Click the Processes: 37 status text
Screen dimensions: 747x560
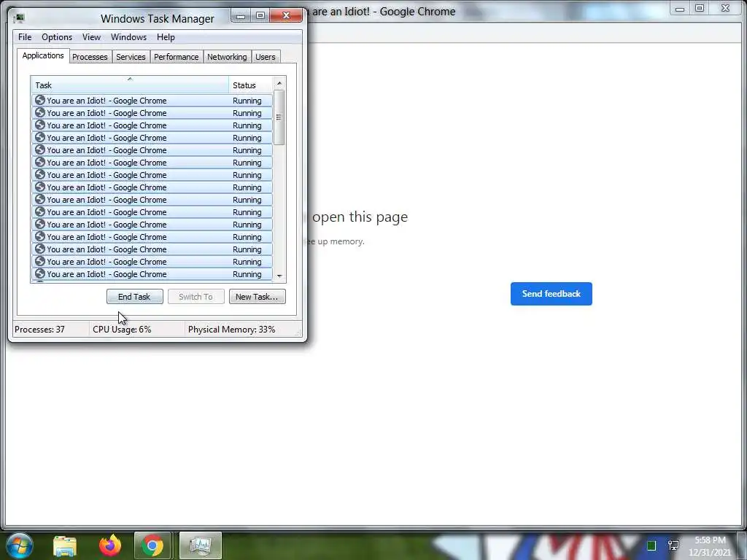pos(39,330)
